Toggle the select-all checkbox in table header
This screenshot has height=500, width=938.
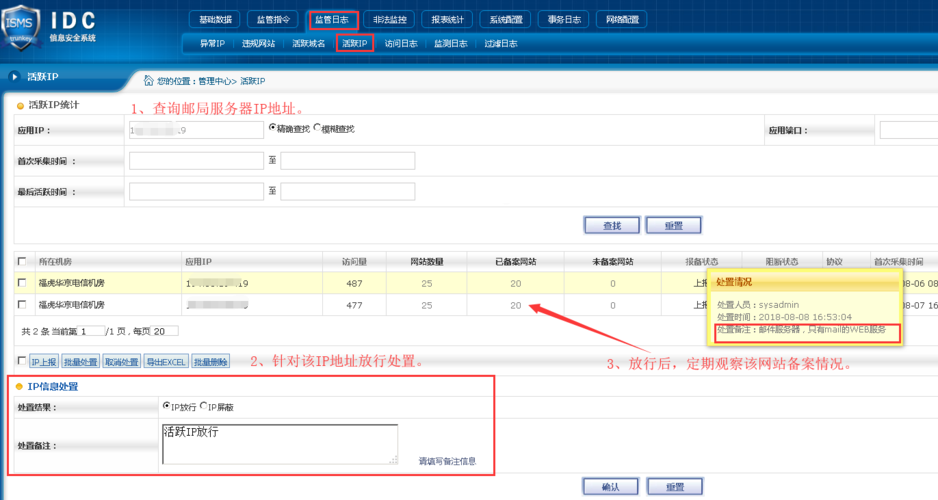(22, 261)
